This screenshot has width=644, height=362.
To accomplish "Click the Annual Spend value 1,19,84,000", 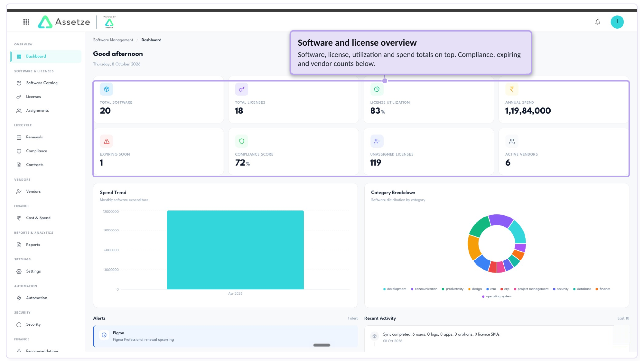I will (x=528, y=111).
